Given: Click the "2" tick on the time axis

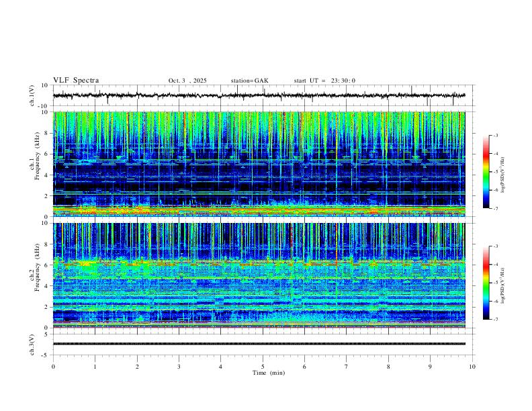Looking at the screenshot, I should (137, 367).
